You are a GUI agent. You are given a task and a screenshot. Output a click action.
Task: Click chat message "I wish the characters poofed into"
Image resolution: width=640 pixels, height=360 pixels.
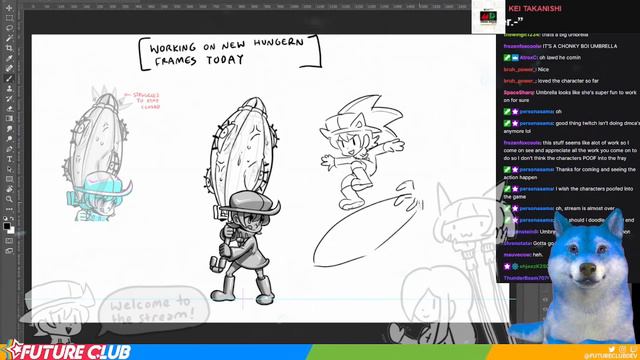coord(594,189)
